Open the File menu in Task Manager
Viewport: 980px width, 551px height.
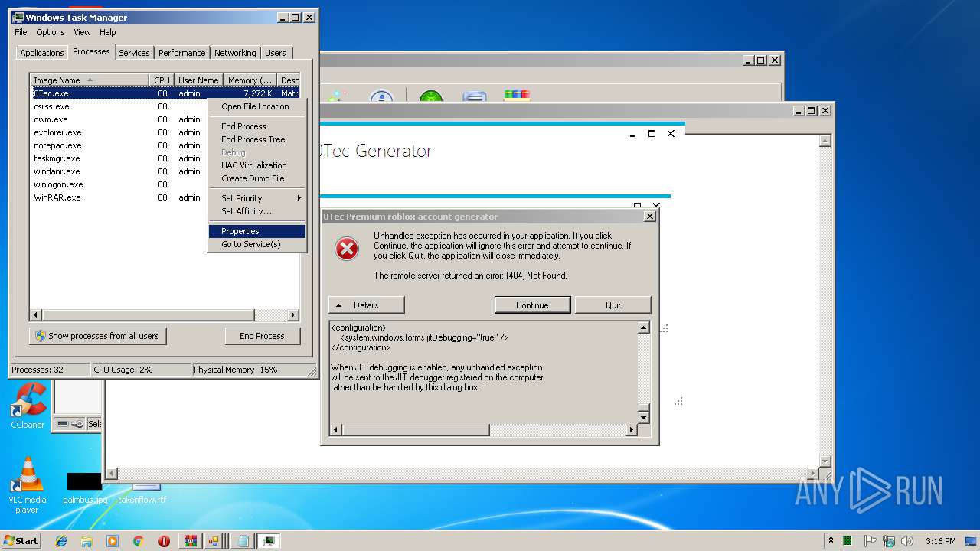click(x=21, y=32)
